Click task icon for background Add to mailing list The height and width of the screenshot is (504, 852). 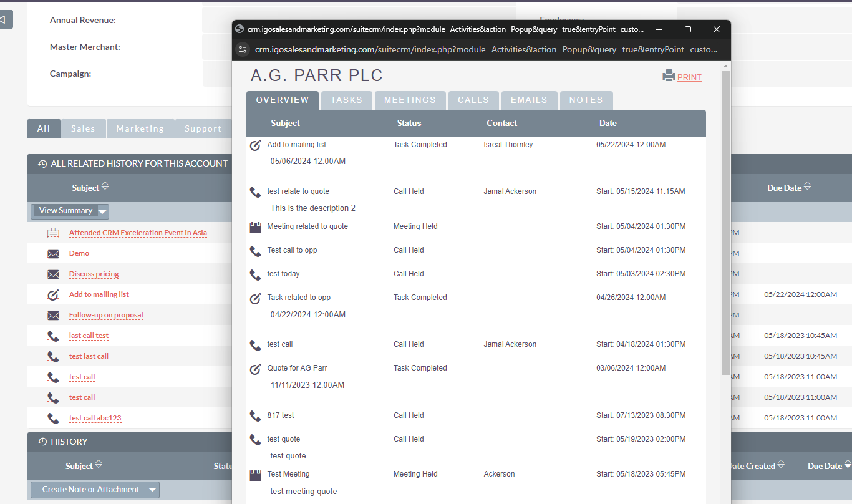pos(53,295)
